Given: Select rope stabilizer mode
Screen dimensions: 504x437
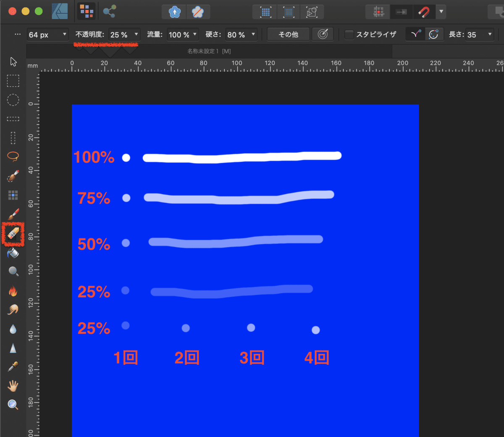Looking at the screenshot, I should [x=416, y=34].
